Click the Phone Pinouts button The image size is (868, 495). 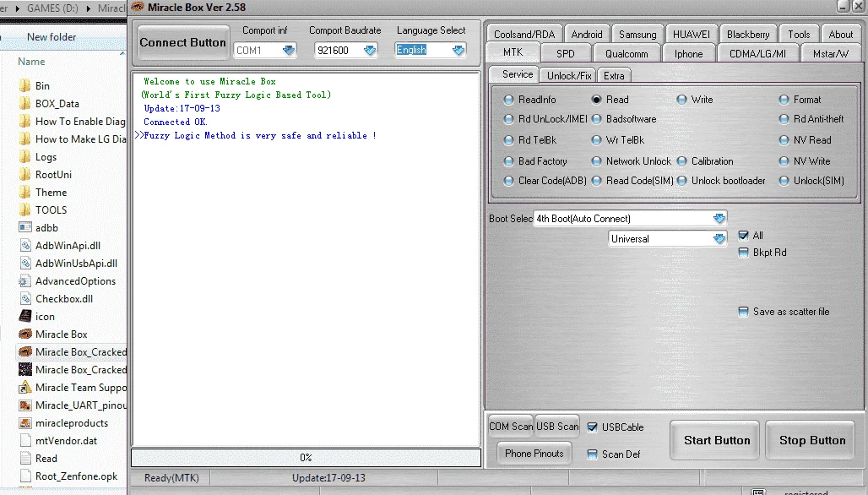click(534, 454)
